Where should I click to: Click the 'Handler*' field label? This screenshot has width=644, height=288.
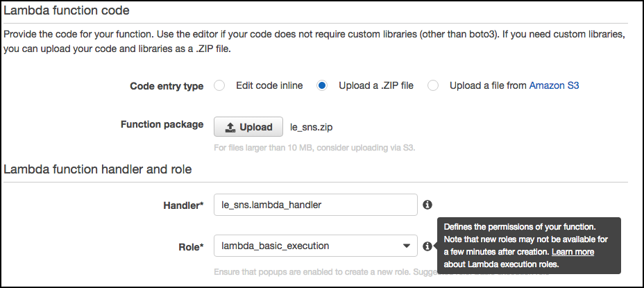click(x=182, y=205)
